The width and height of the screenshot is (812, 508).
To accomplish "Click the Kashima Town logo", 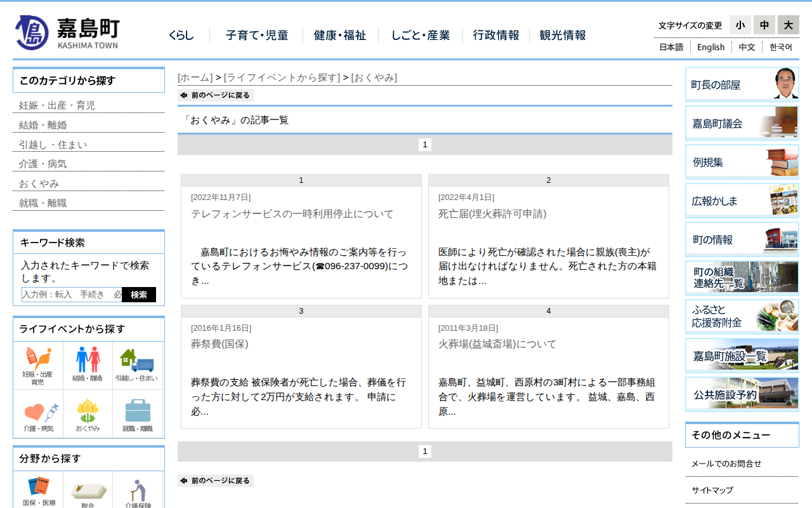I will (x=67, y=32).
